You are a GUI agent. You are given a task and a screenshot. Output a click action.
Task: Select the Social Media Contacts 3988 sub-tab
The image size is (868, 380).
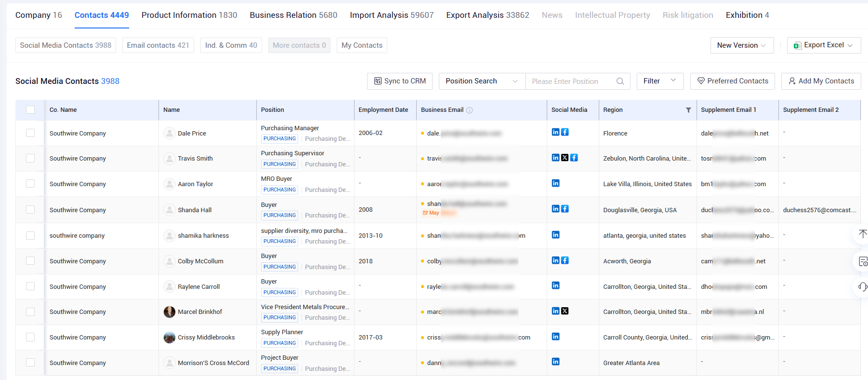pos(66,45)
